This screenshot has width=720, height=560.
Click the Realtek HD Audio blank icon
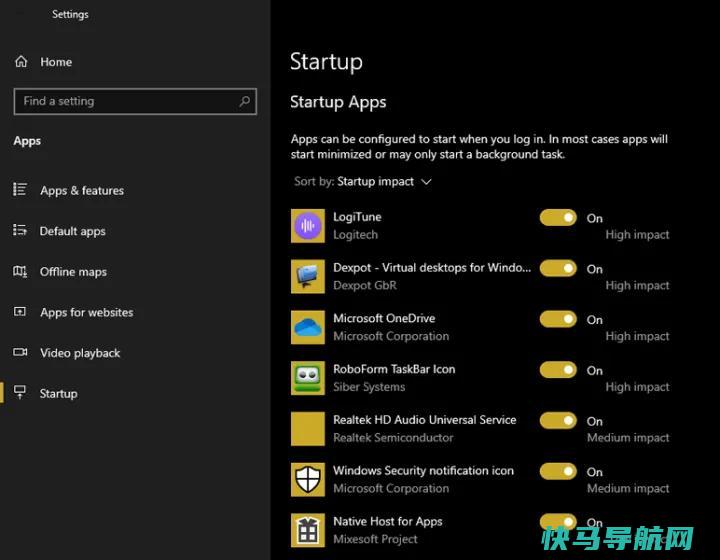pyautogui.click(x=308, y=429)
